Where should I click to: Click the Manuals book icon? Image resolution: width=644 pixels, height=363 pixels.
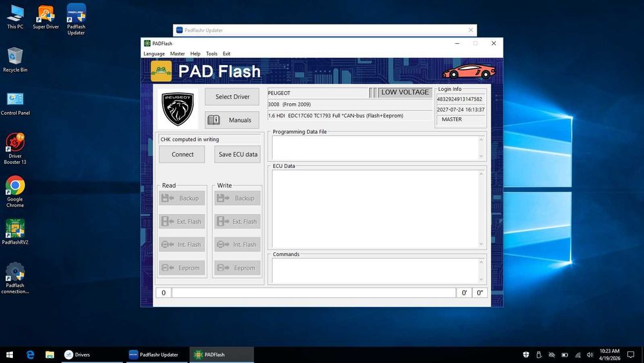pyautogui.click(x=214, y=120)
